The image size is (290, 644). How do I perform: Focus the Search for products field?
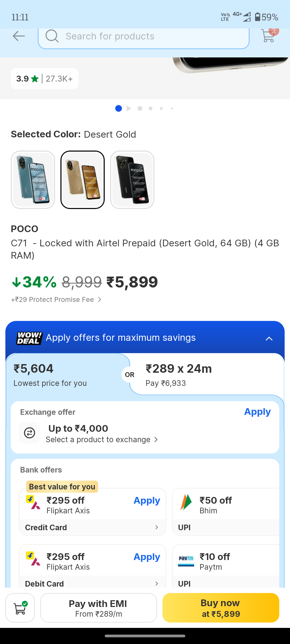coord(150,36)
